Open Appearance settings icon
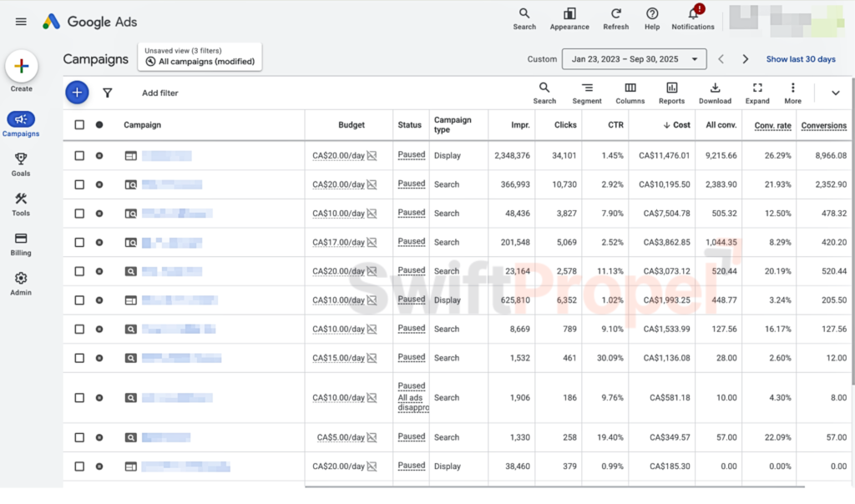Screen dimensions: 855x504 (x=569, y=13)
